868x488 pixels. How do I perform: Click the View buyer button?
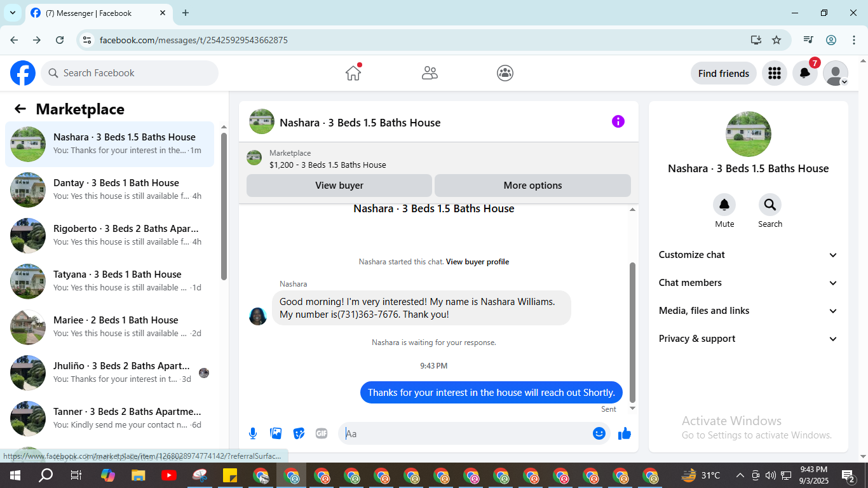click(x=339, y=186)
